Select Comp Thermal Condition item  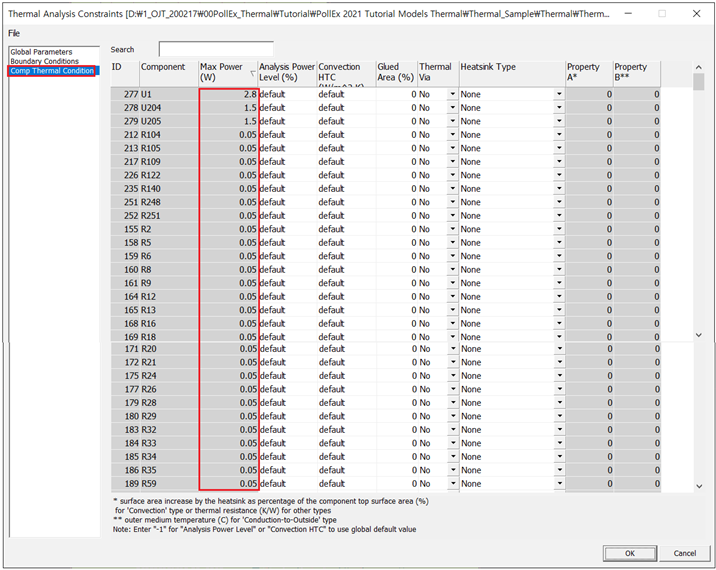pos(52,71)
